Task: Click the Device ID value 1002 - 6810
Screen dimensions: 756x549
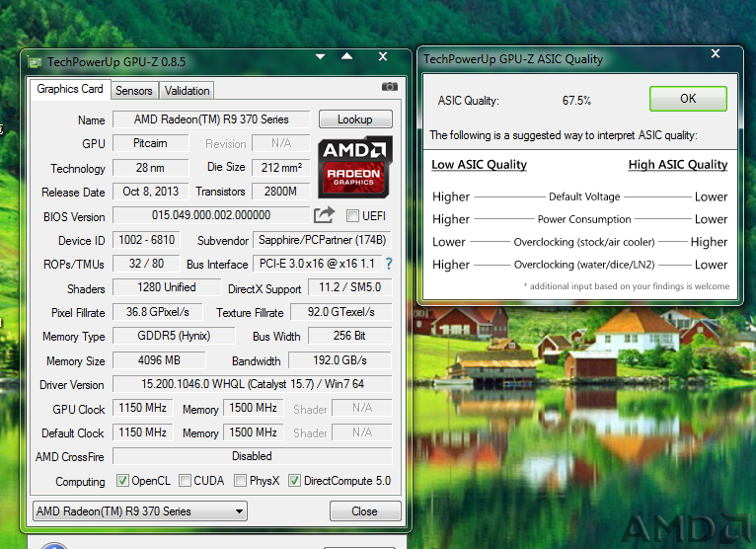Action: pyautogui.click(x=146, y=240)
